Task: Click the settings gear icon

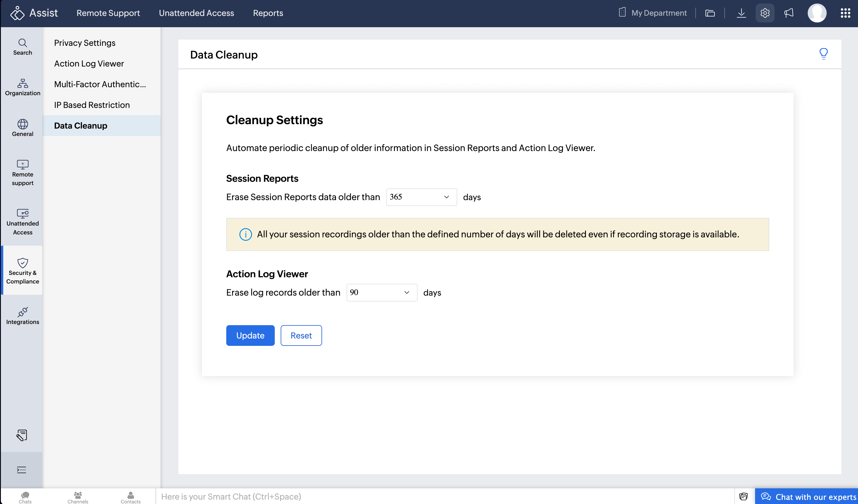Action: pyautogui.click(x=765, y=13)
